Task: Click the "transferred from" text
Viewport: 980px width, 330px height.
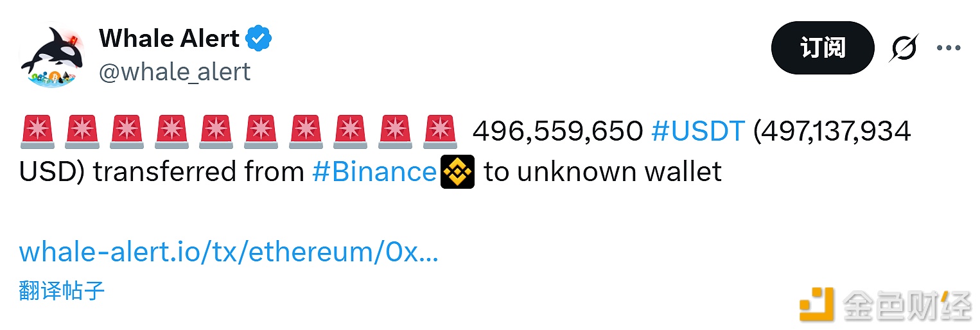Action: click(x=198, y=172)
